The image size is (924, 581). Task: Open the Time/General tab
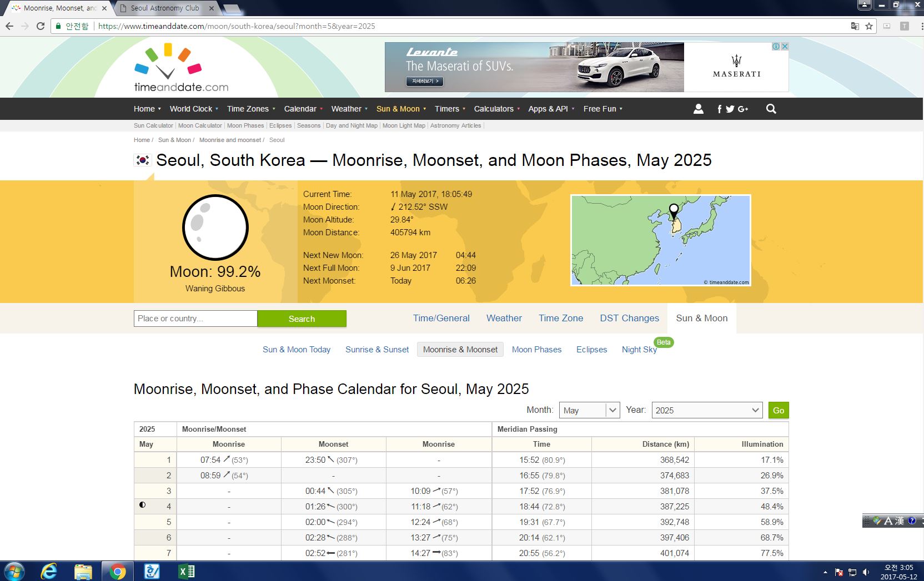(441, 318)
